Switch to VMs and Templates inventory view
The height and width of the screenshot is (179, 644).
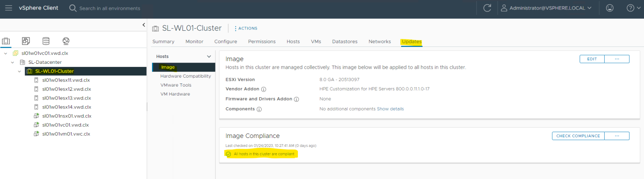(26, 41)
